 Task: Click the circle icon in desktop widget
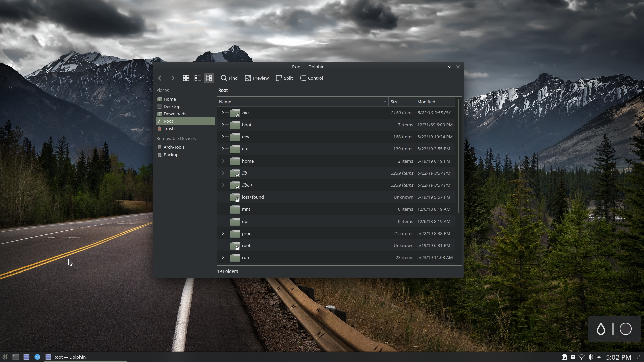pyautogui.click(x=625, y=329)
